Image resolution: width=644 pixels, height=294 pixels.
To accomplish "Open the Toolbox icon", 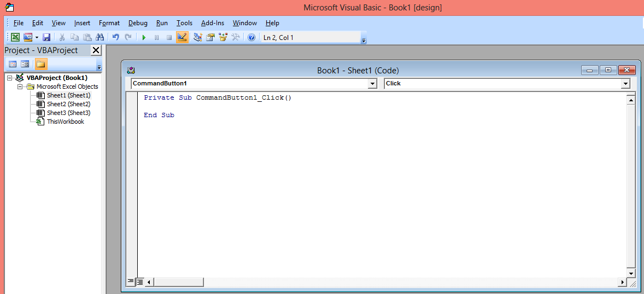I will pos(235,37).
